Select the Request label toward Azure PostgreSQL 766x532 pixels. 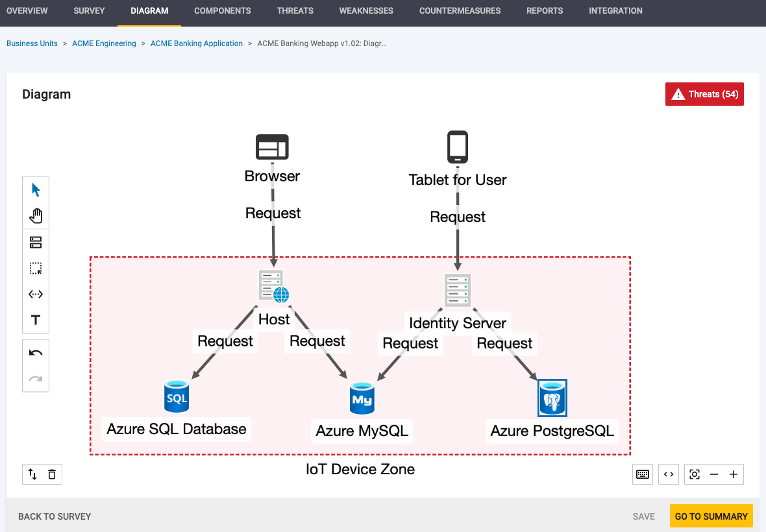[x=504, y=343]
